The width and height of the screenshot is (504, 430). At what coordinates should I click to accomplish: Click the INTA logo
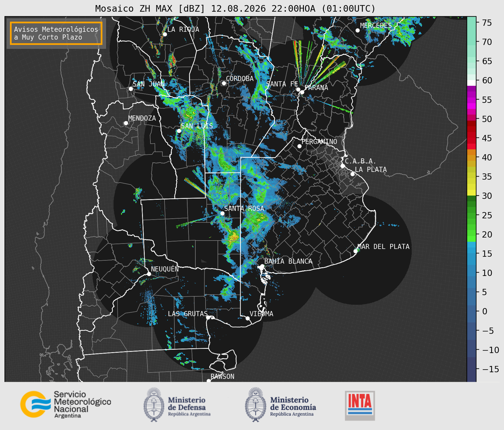click(x=360, y=405)
